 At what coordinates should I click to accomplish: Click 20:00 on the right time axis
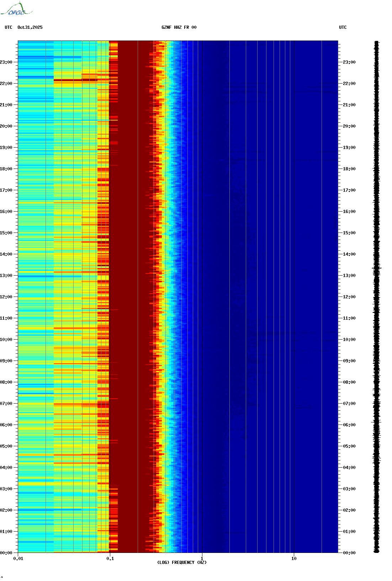[349, 126]
